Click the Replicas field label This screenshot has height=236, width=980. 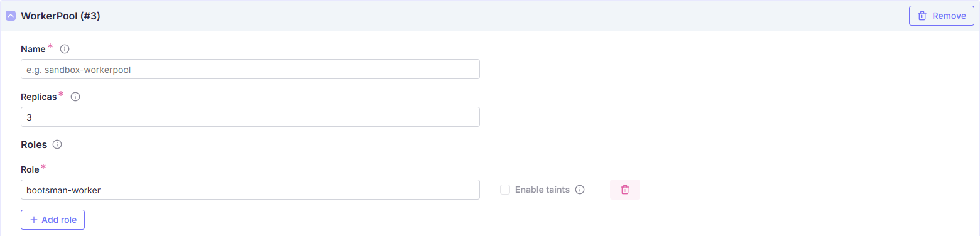[39, 97]
